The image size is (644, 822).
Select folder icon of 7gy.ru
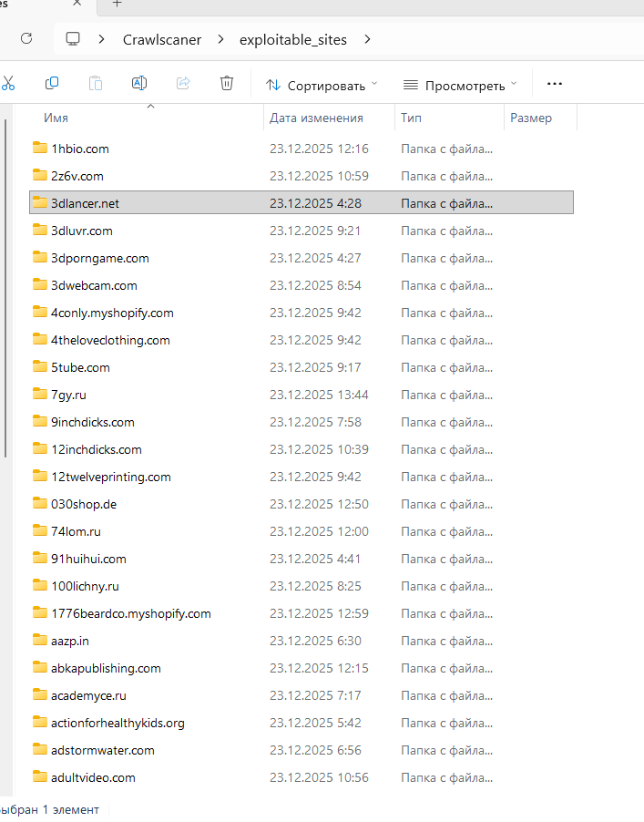pyautogui.click(x=40, y=394)
